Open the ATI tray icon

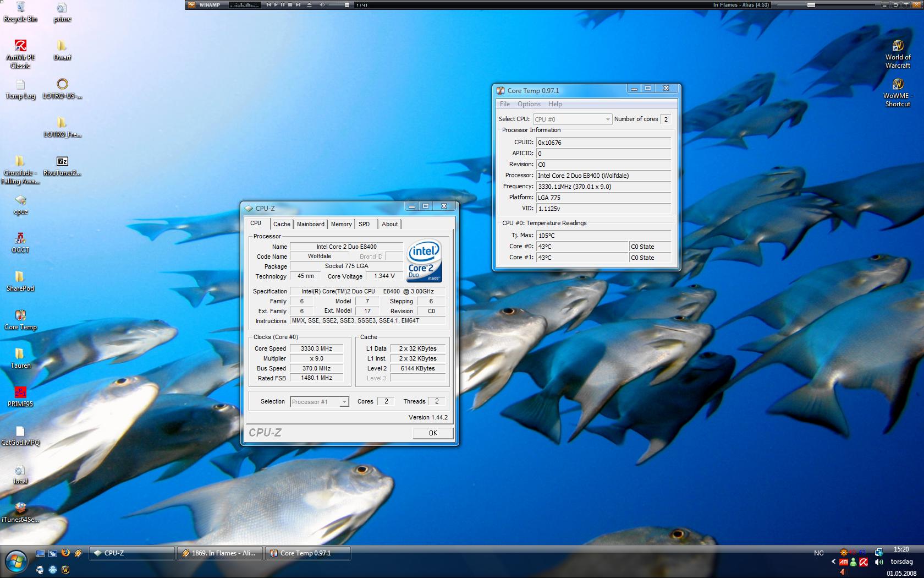[x=843, y=562]
